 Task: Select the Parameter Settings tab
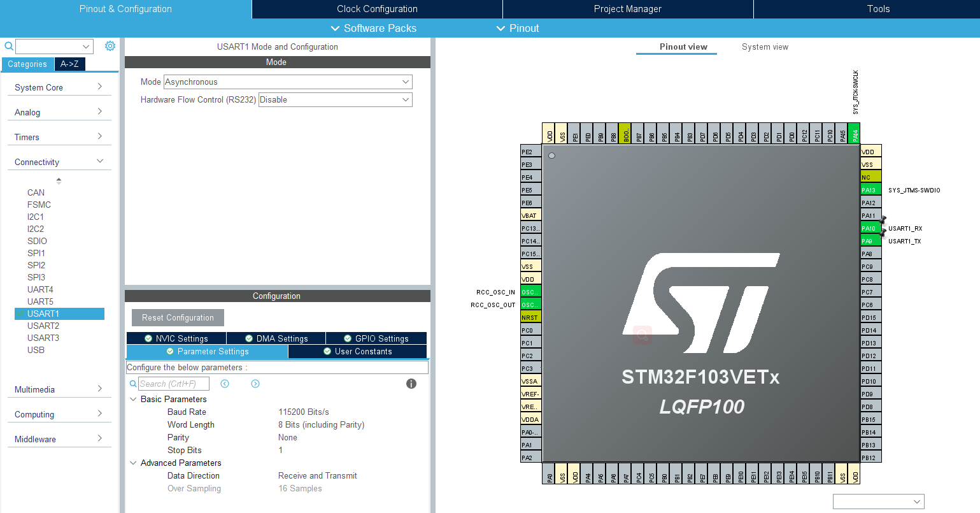pos(207,351)
